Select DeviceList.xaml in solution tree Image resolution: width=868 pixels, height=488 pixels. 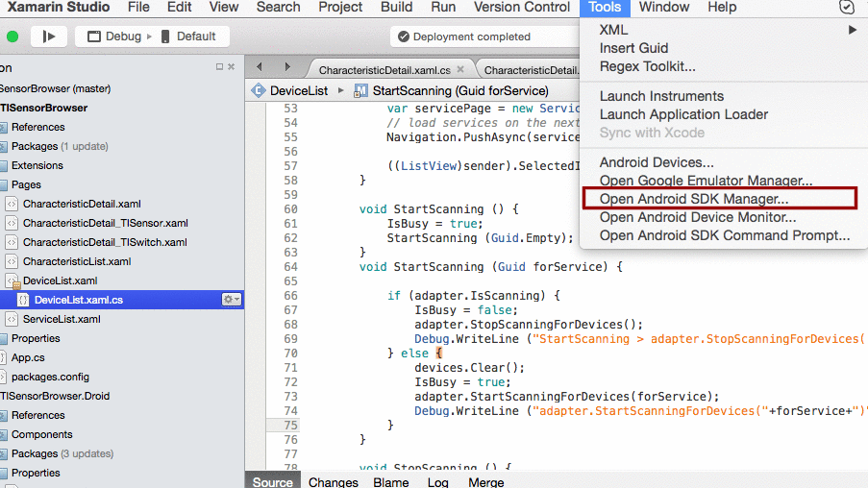[60, 281]
